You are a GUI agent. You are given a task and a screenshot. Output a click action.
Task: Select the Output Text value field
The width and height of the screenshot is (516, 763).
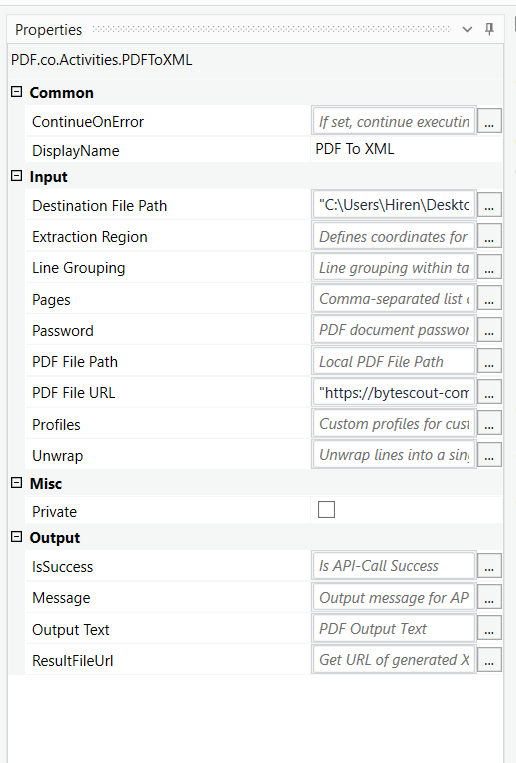[x=394, y=629]
